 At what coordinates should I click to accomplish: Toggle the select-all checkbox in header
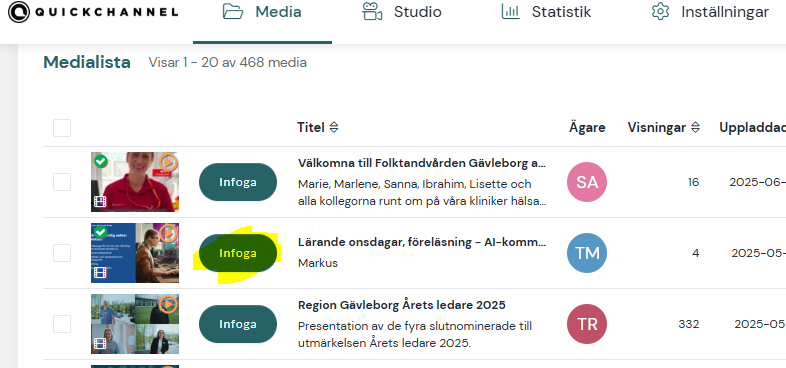pyautogui.click(x=62, y=128)
